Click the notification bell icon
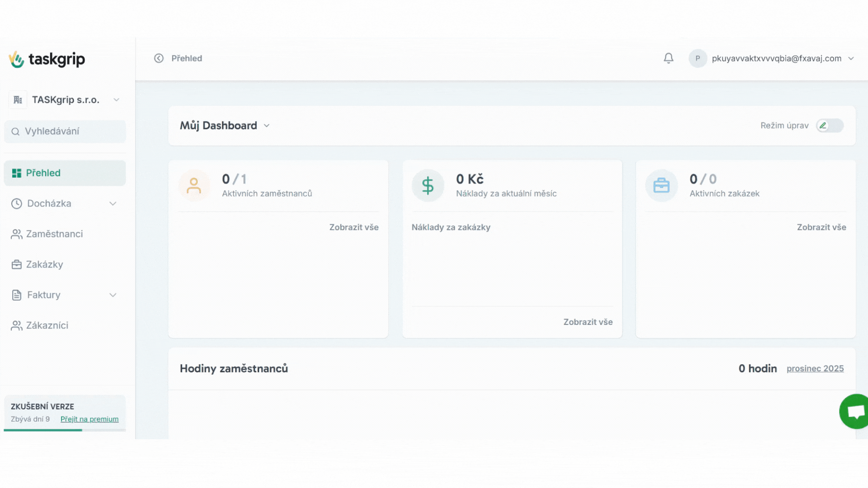The image size is (868, 488). point(668,58)
